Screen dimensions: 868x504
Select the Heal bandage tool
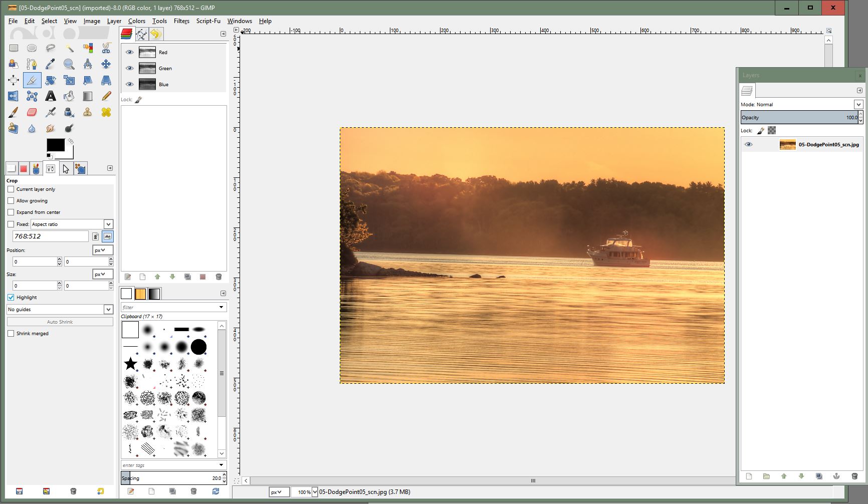click(106, 112)
